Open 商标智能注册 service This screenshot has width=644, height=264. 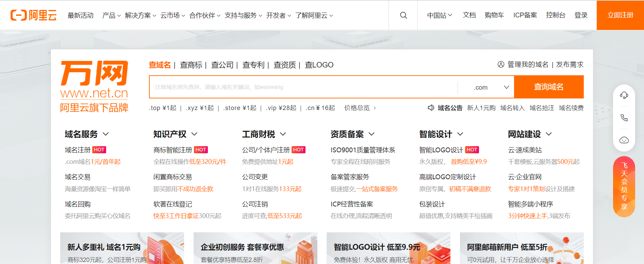172,150
